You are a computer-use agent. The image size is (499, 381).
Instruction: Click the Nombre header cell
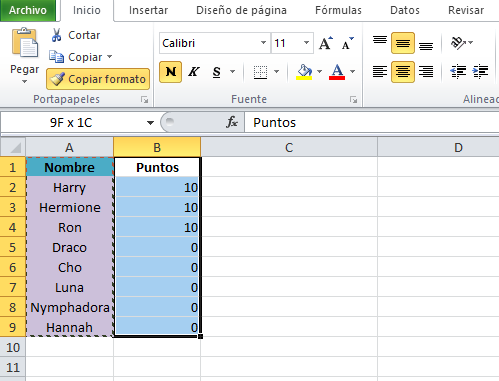[x=69, y=167]
